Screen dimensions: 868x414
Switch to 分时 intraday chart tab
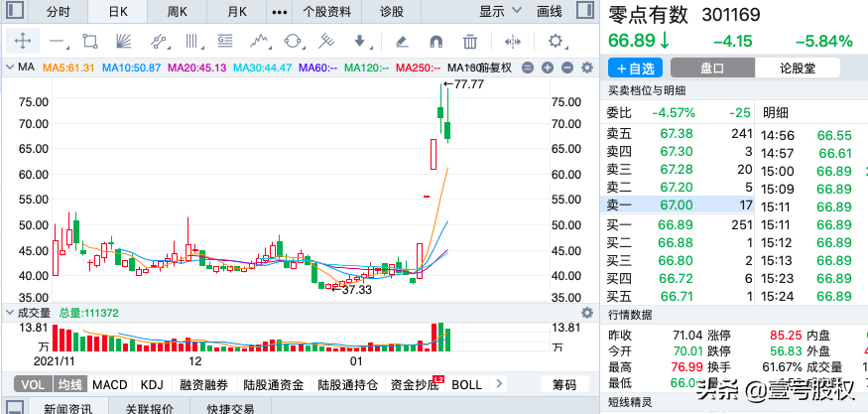(59, 11)
